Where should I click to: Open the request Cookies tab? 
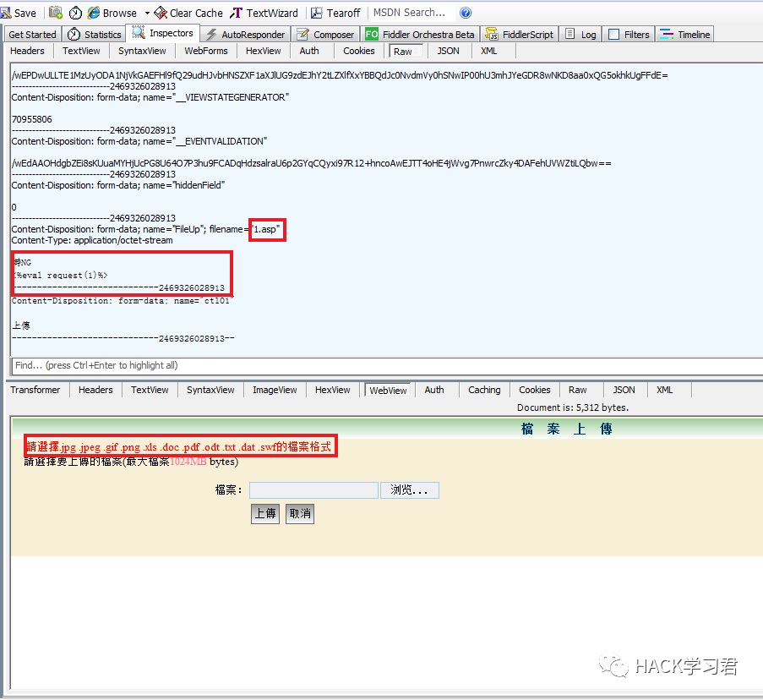click(x=358, y=51)
